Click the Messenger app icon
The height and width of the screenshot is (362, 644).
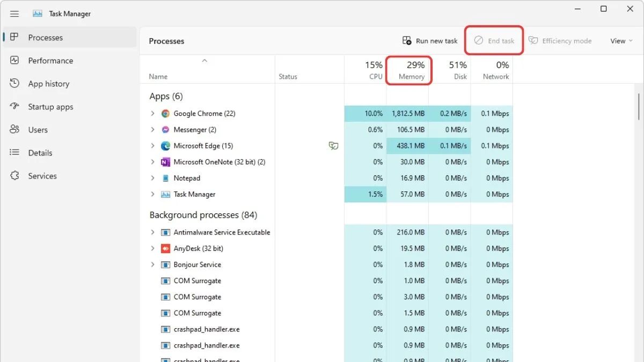click(165, 130)
